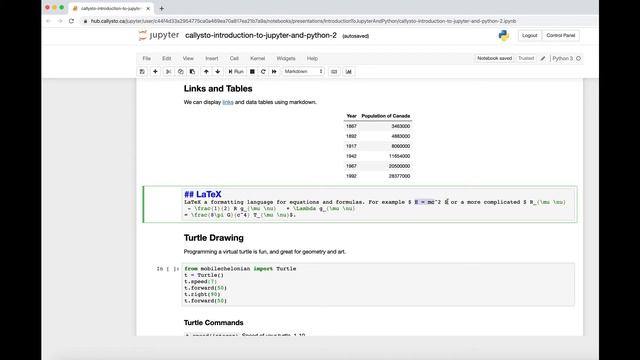Close the callysto-introduction browser tab

(148, 8)
